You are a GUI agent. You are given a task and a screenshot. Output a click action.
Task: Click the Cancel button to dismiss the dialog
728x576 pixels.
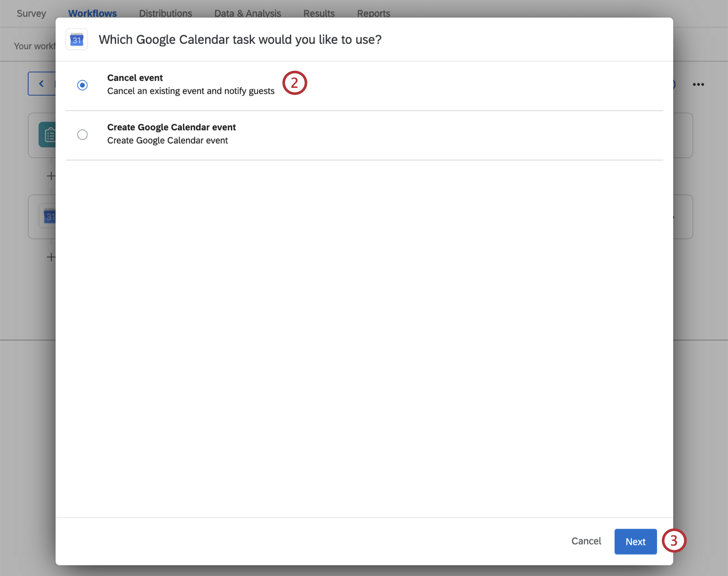pos(586,541)
